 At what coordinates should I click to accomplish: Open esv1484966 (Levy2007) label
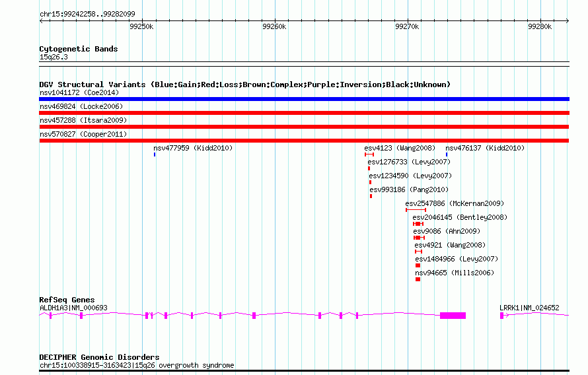point(457,259)
